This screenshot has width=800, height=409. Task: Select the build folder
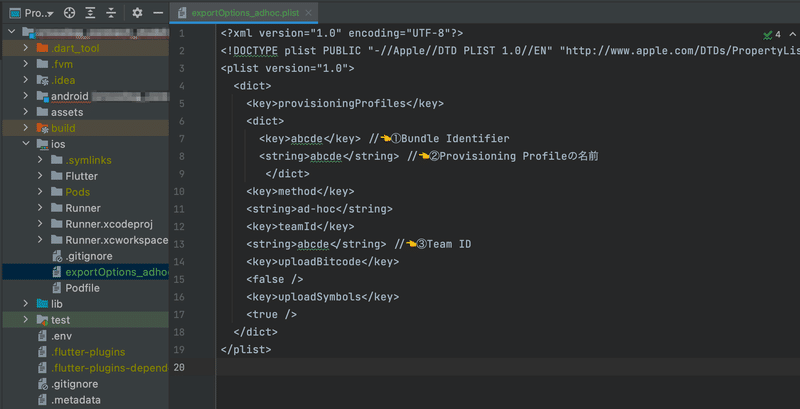click(x=63, y=128)
